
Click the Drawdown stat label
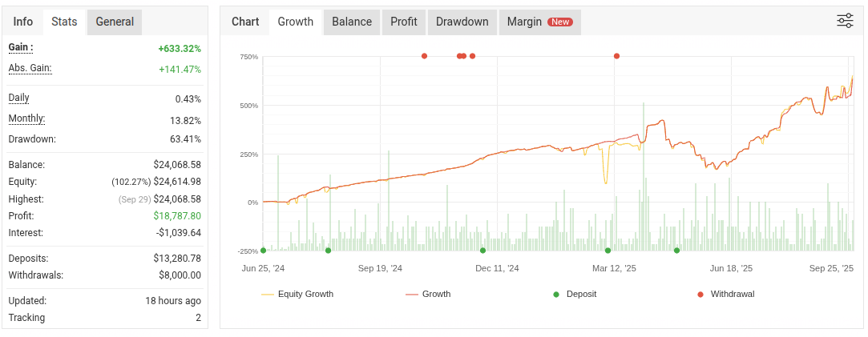[31, 139]
